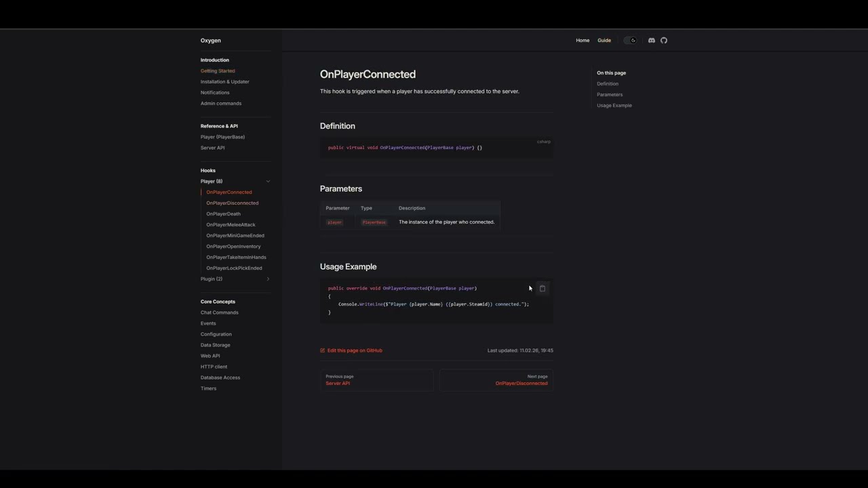Open Notifications page in sidebar
Viewport: 868px width, 488px height.
click(215, 93)
